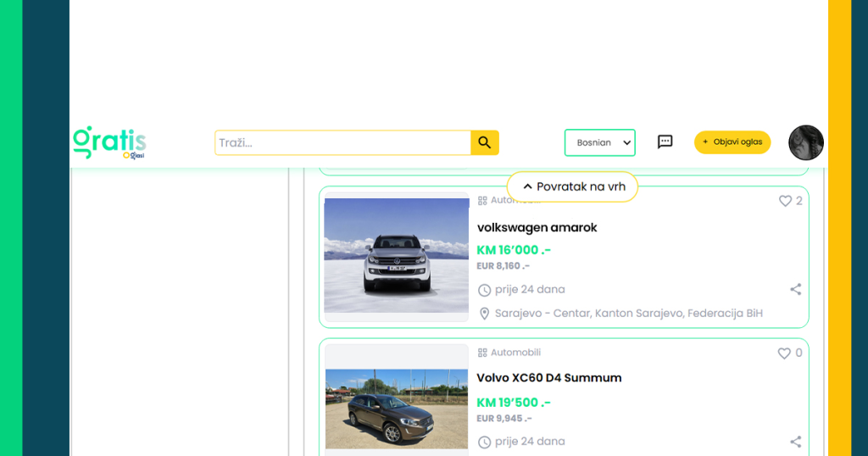Click the clock icon on the Volvo listing
The image size is (868, 456).
pyautogui.click(x=484, y=442)
